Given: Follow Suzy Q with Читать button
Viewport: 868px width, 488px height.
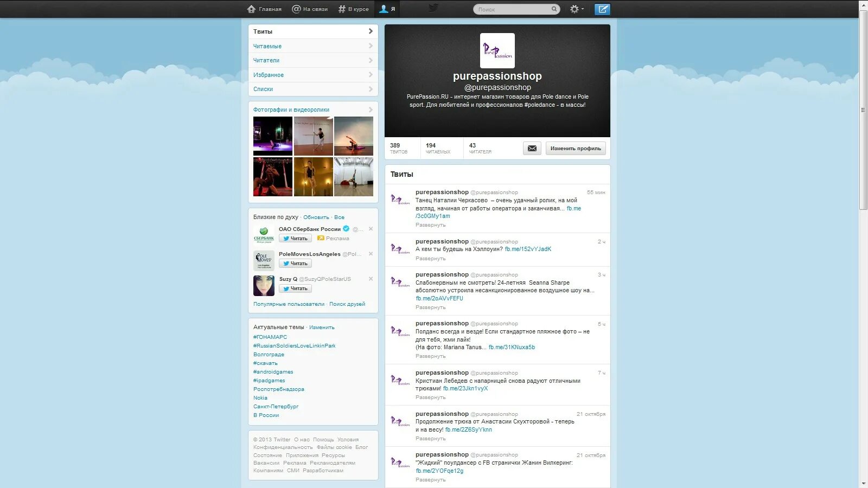Looking at the screenshot, I should pos(295,288).
